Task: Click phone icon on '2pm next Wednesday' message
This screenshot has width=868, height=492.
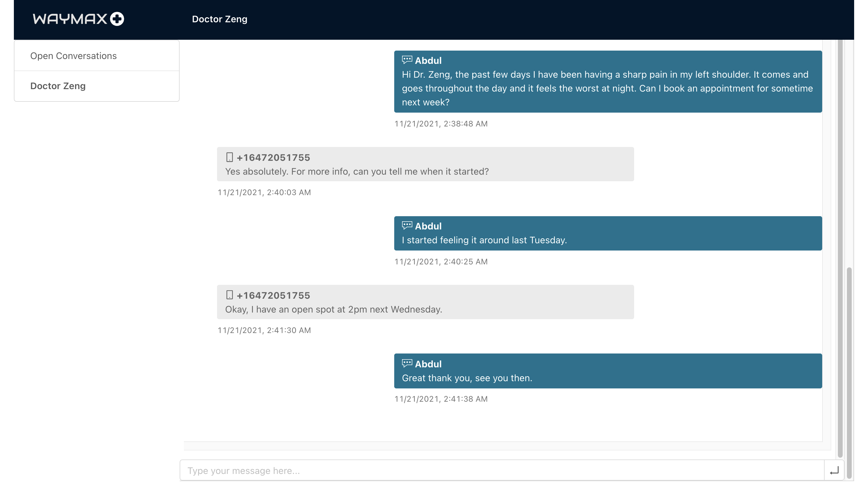Action: pyautogui.click(x=229, y=295)
